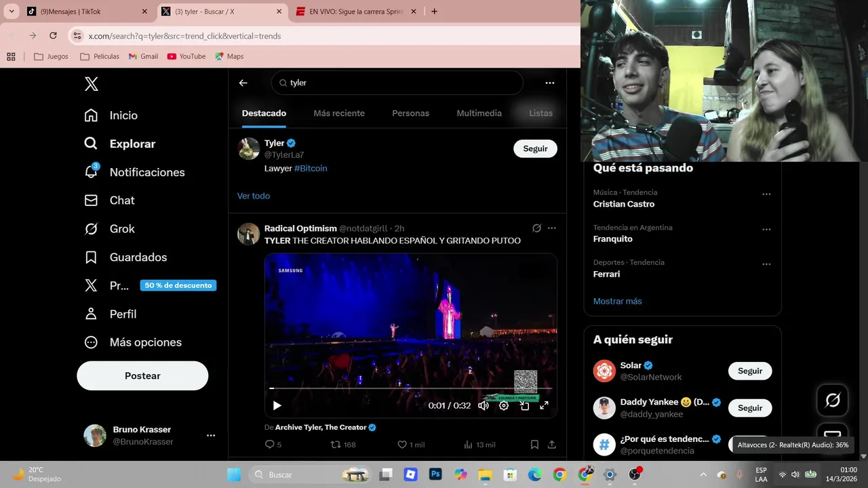Switch to Destacado tab
The image size is (868, 488).
[264, 113]
